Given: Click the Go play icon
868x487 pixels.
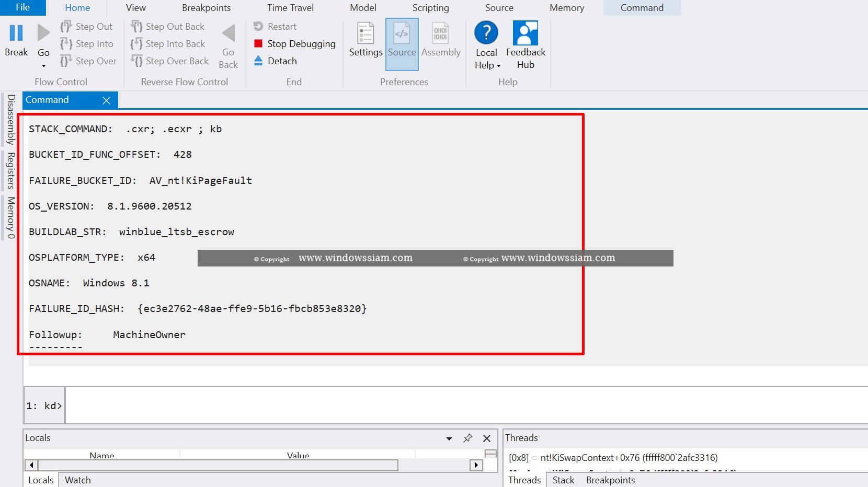Looking at the screenshot, I should click(x=43, y=33).
